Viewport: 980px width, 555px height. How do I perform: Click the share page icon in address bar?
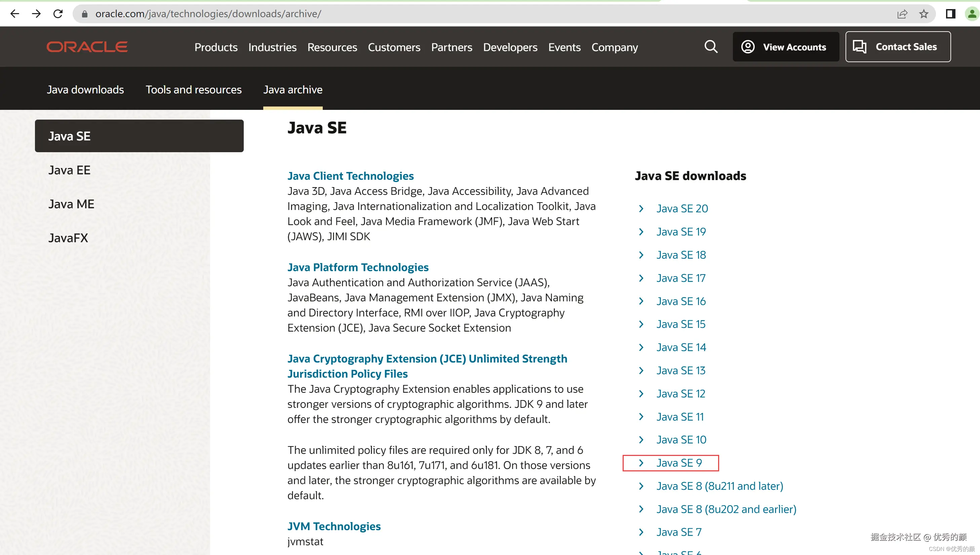[902, 14]
